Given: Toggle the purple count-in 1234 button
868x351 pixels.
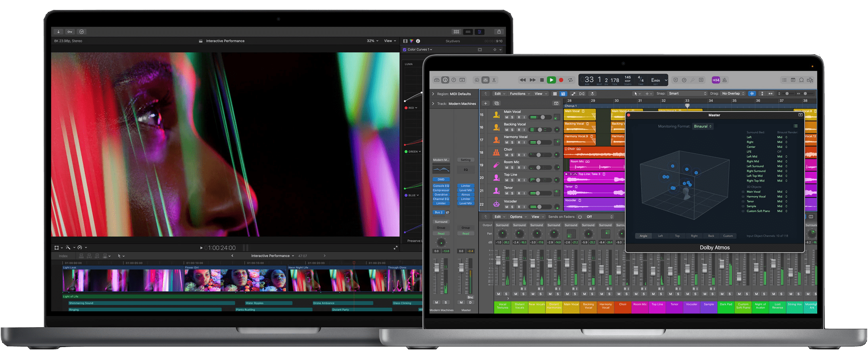Looking at the screenshot, I should [x=716, y=80].
